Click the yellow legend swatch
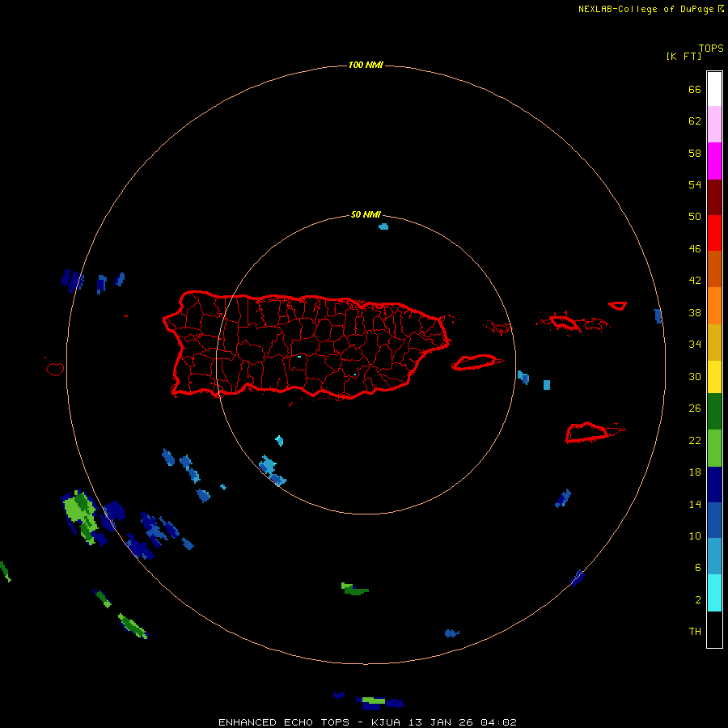This screenshot has width=728, height=728. coord(714,377)
